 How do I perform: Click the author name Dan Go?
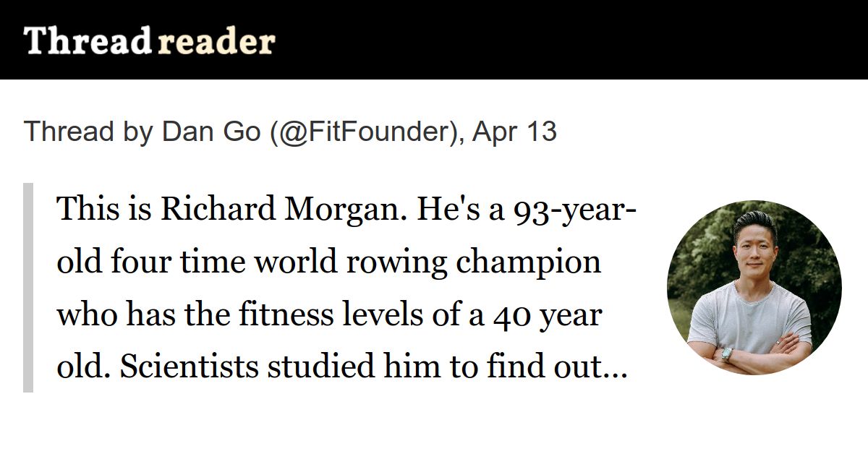pyautogui.click(x=210, y=132)
